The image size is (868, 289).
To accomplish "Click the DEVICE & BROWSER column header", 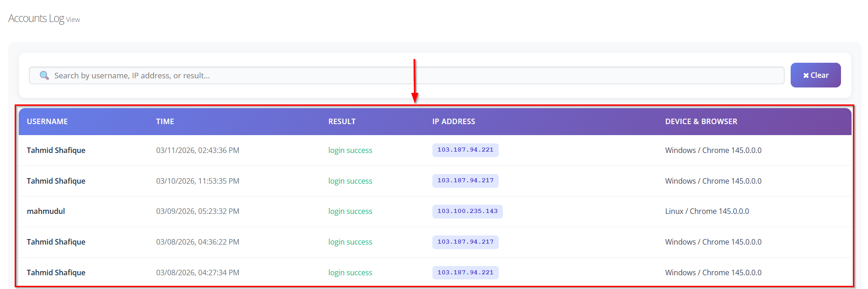I will pyautogui.click(x=701, y=121).
